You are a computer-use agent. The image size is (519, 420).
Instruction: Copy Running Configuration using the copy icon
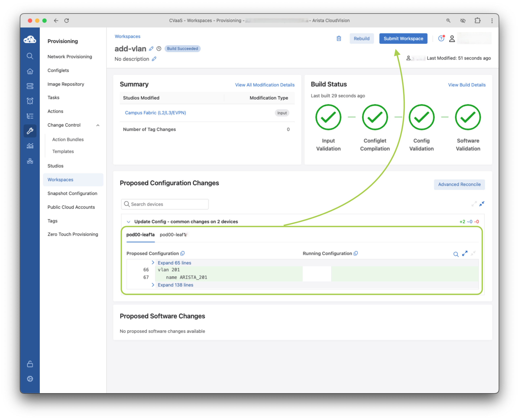pos(356,253)
